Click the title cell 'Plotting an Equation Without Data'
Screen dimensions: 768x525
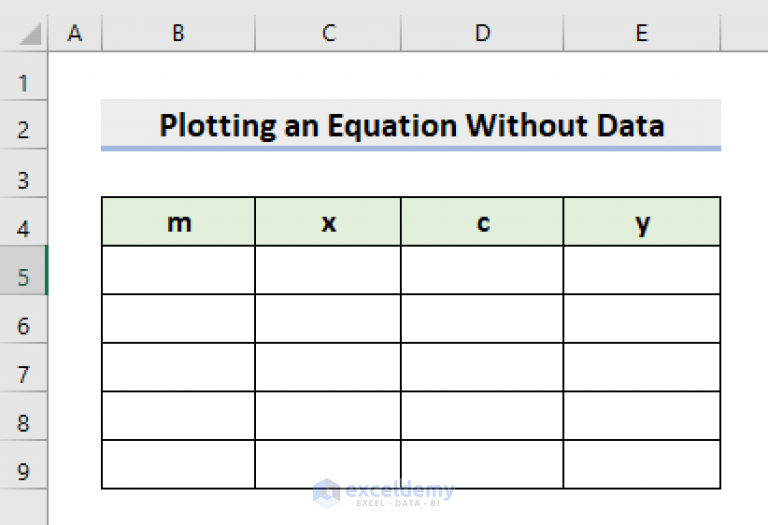pos(411,125)
